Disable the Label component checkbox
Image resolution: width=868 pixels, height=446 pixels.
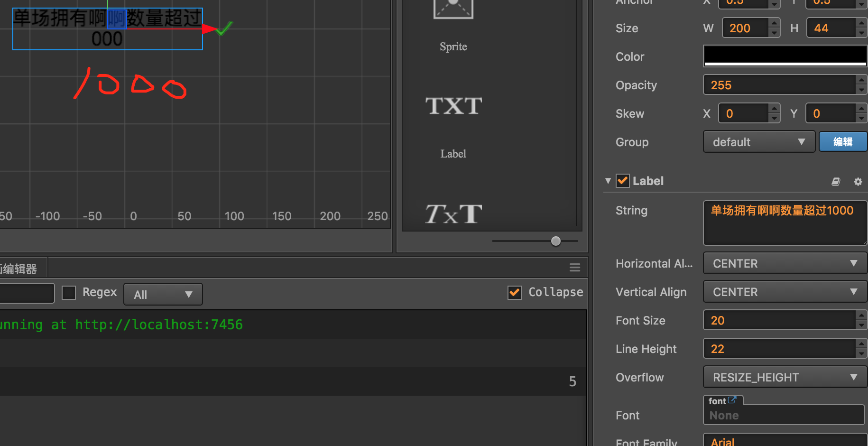pos(623,181)
